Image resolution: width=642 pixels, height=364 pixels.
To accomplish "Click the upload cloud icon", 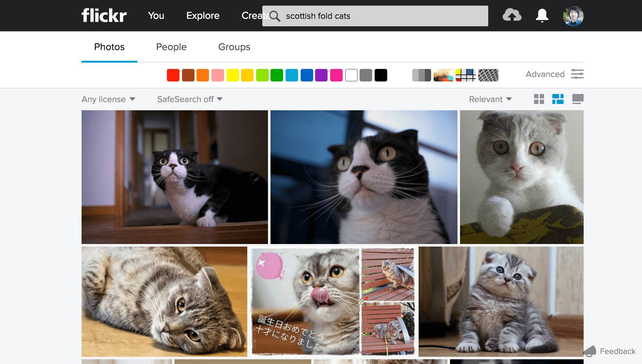I will point(512,15).
